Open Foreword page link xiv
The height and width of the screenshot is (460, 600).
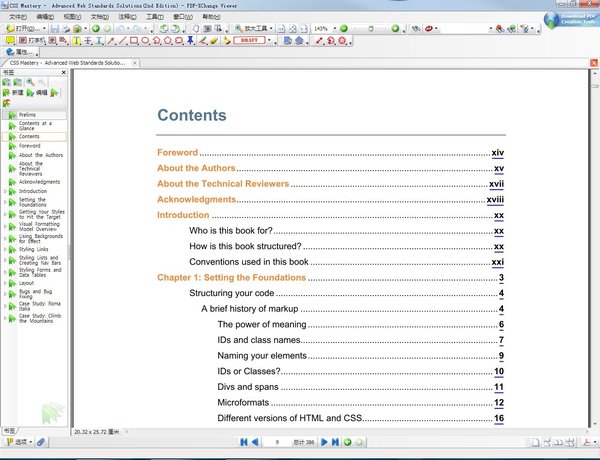click(x=497, y=153)
